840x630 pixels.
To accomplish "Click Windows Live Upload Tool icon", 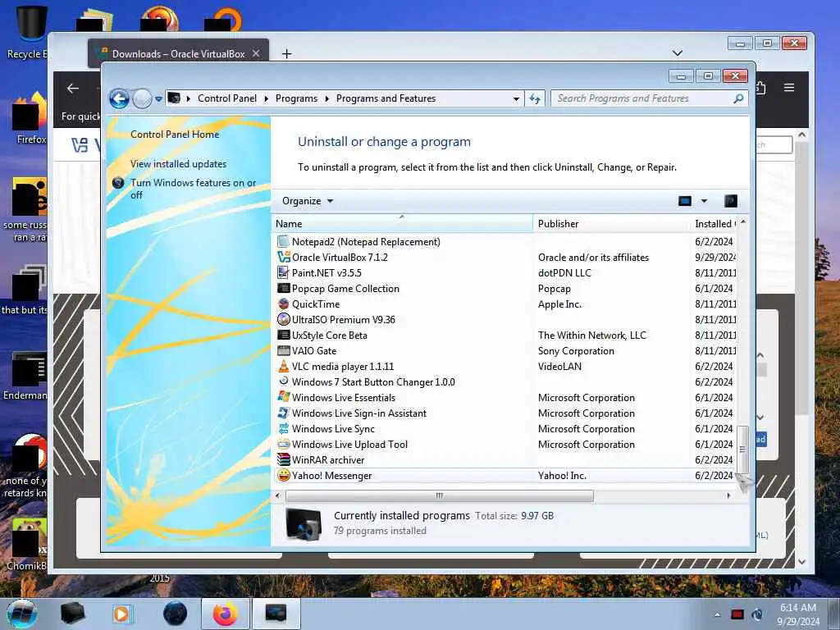I will point(283,444).
